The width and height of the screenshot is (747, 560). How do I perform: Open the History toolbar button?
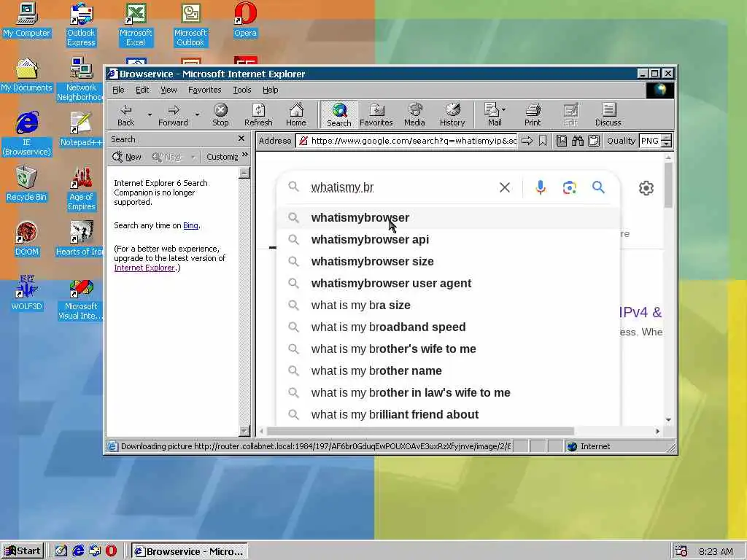pyautogui.click(x=452, y=114)
